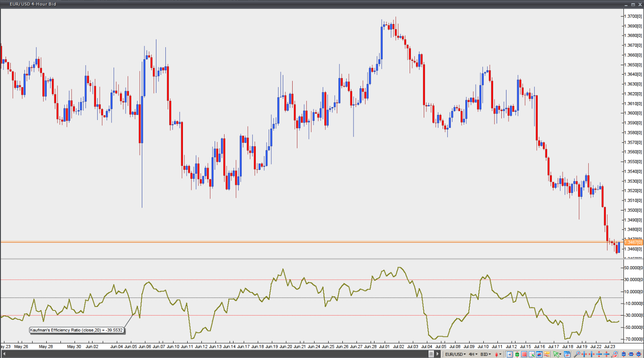Click the magnifier reset-zoom icon
Image resolution: width=644 pixels, height=358 pixels.
pos(614,354)
